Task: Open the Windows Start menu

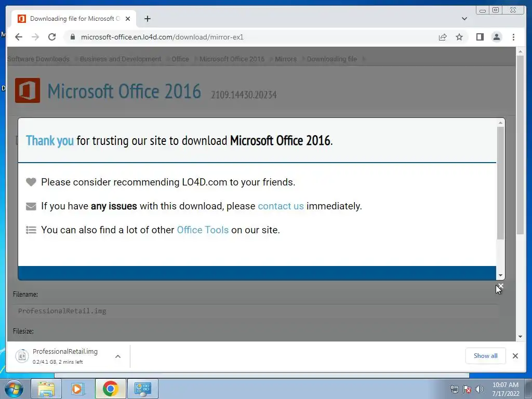Action: 14,389
